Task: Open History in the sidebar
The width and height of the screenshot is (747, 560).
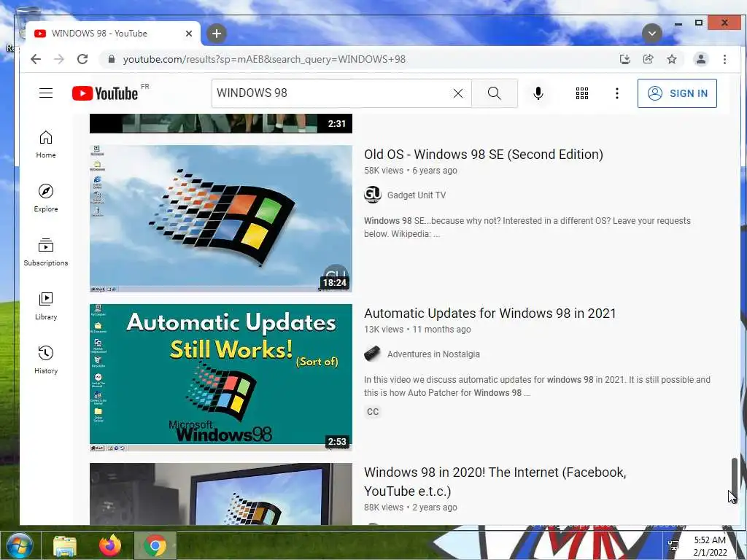Action: pyautogui.click(x=46, y=359)
